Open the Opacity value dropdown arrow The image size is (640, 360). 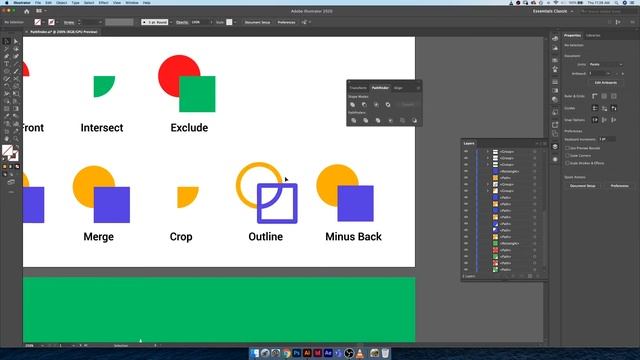point(211,22)
